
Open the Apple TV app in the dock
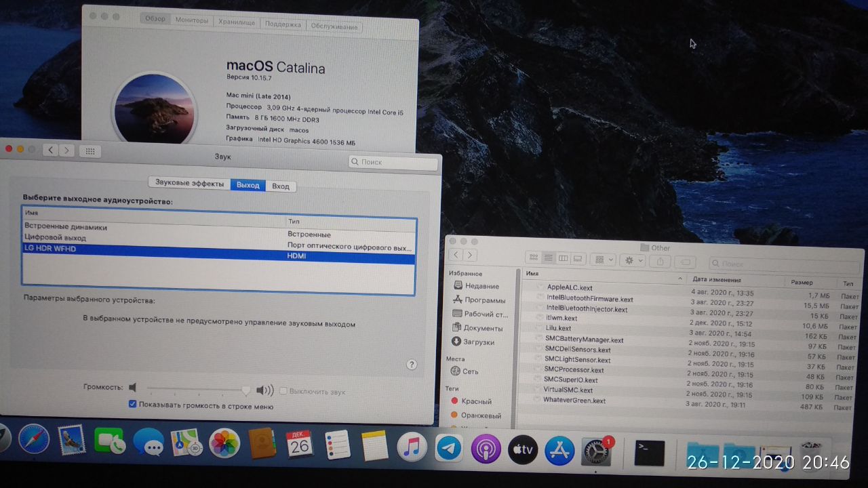pyautogui.click(x=523, y=449)
